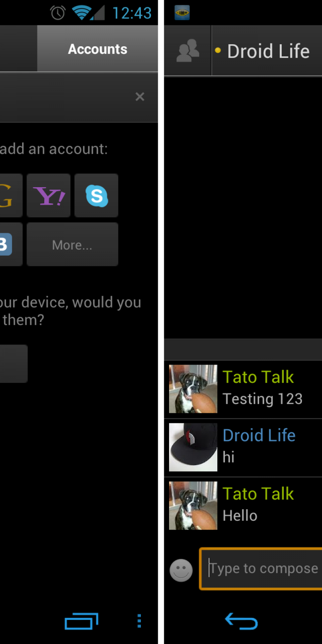Tap the Yahoo account icon

pos(48,196)
